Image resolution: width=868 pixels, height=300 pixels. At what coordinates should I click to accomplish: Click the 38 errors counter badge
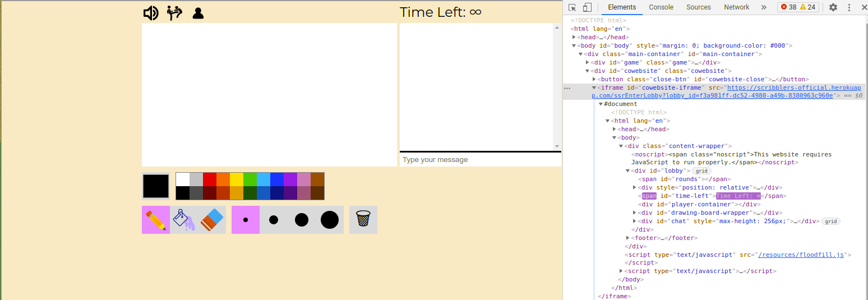pyautogui.click(x=788, y=7)
